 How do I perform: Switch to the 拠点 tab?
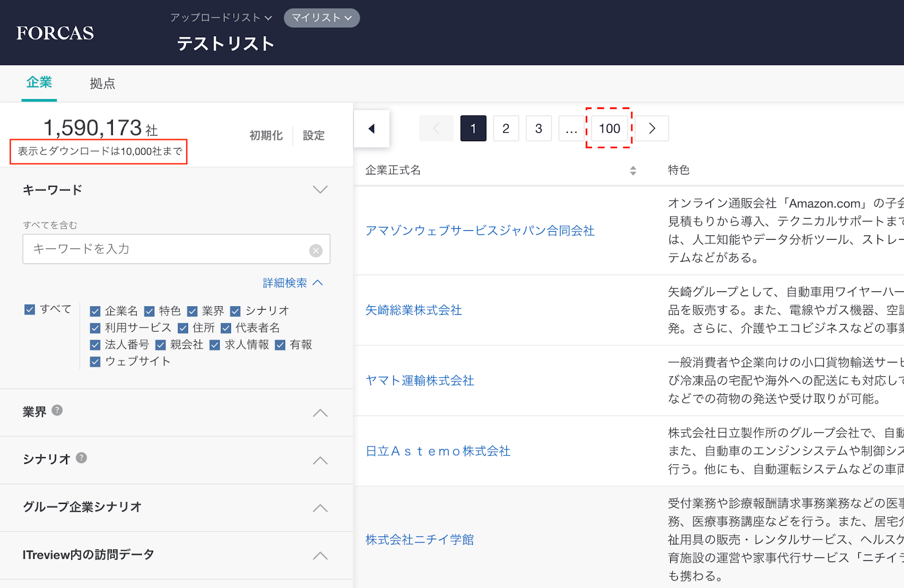102,84
